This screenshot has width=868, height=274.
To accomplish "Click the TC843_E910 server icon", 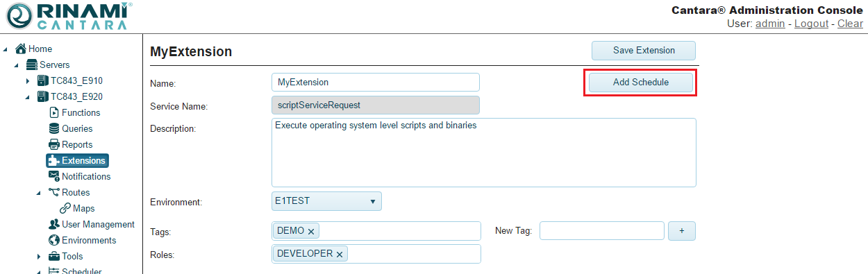I will tap(43, 81).
